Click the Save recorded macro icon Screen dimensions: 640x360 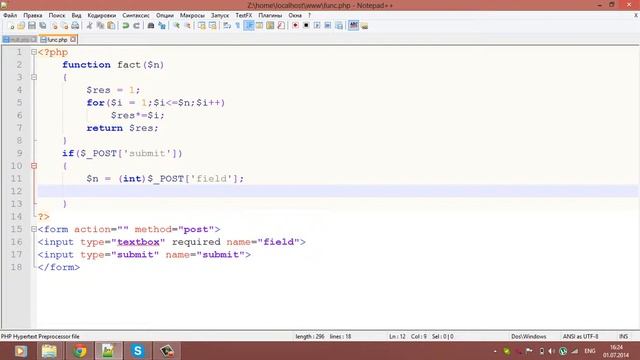339,26
